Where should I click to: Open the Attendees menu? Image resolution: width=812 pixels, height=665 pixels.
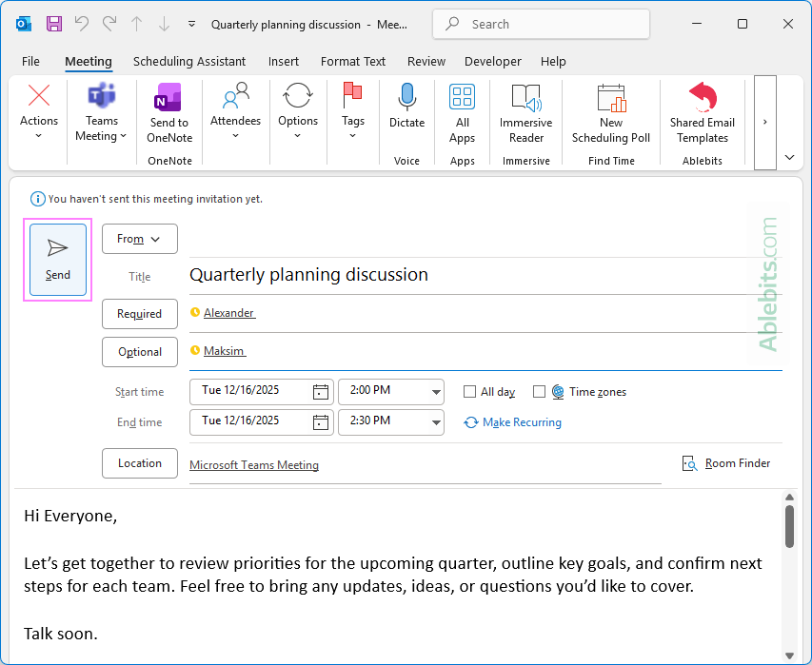[x=235, y=113]
